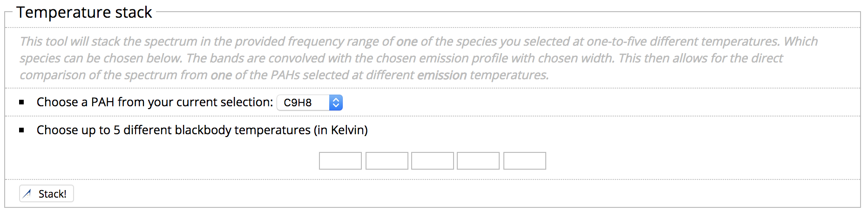Focus the fourth temperature input box
The width and height of the screenshot is (868, 213).
(x=478, y=161)
